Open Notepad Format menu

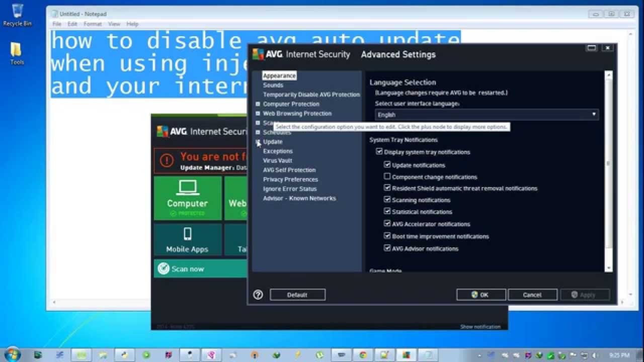93,24
